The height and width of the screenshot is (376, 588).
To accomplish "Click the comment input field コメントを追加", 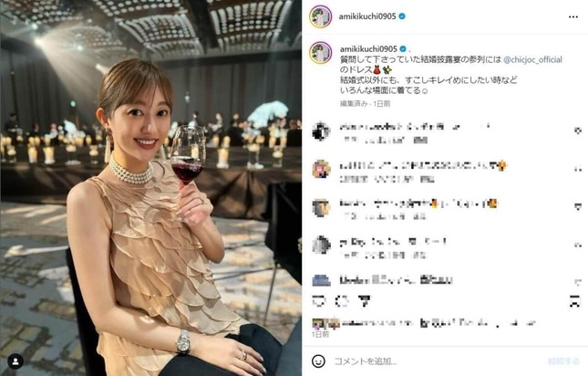I will (437, 361).
